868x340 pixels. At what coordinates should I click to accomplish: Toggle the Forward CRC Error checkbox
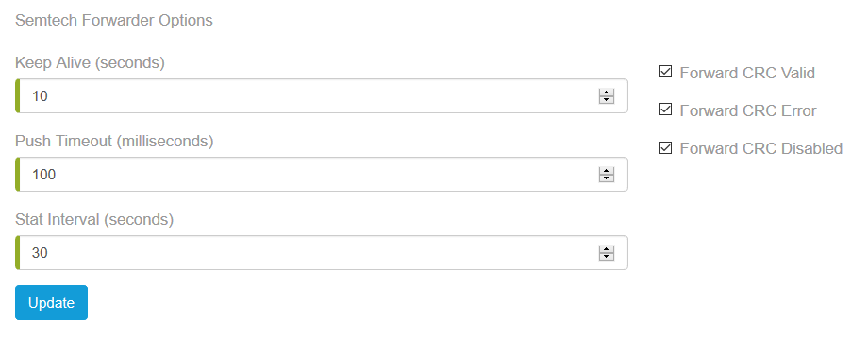pyautogui.click(x=665, y=110)
